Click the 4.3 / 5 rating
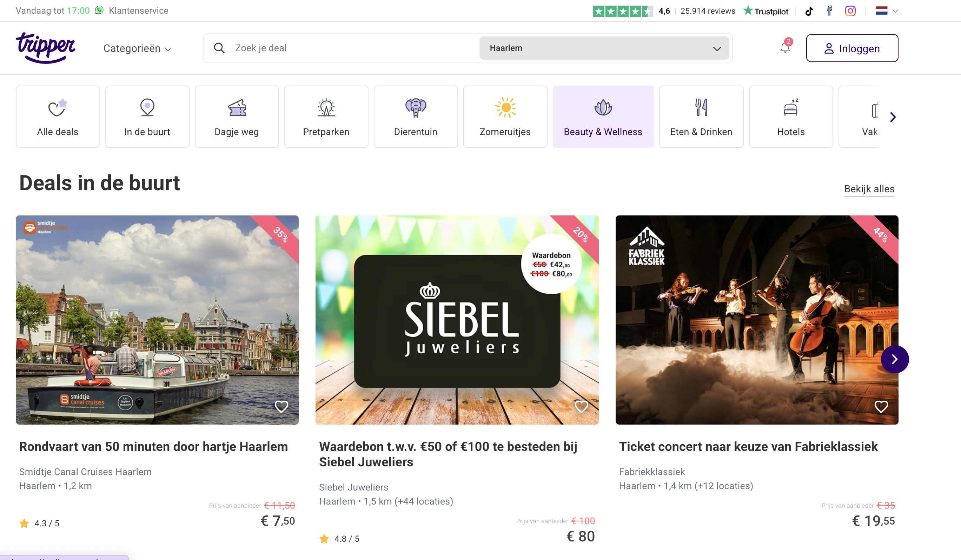961x560 pixels. (x=39, y=524)
